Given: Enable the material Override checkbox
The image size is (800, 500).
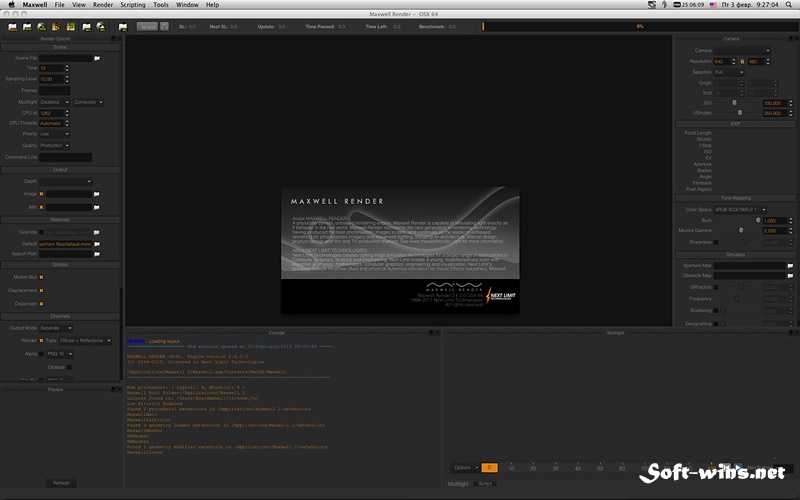Looking at the screenshot, I should tap(41, 232).
